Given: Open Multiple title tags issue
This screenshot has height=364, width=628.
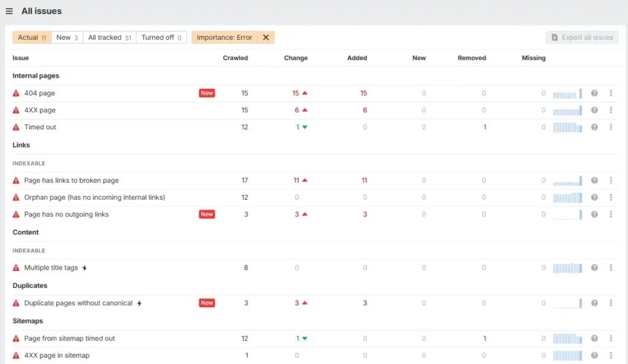Looking at the screenshot, I should (51, 268).
